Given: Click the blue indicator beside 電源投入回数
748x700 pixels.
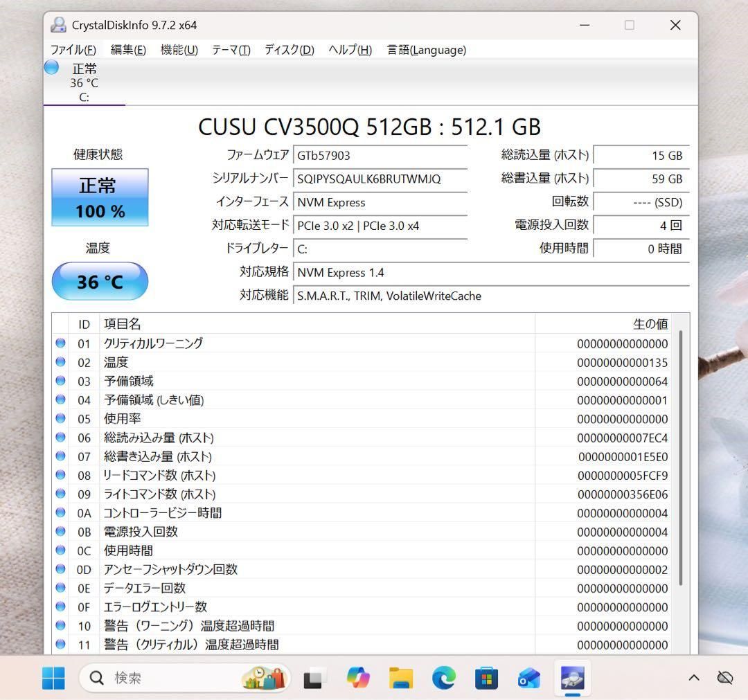Looking at the screenshot, I should pyautogui.click(x=60, y=531).
